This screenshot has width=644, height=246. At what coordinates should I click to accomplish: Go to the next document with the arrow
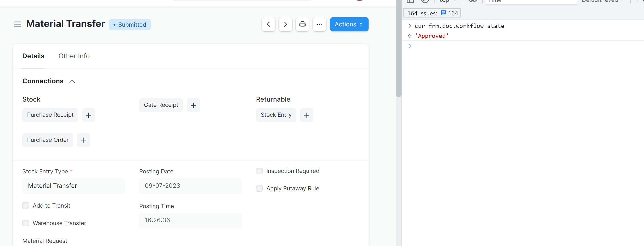[285, 24]
